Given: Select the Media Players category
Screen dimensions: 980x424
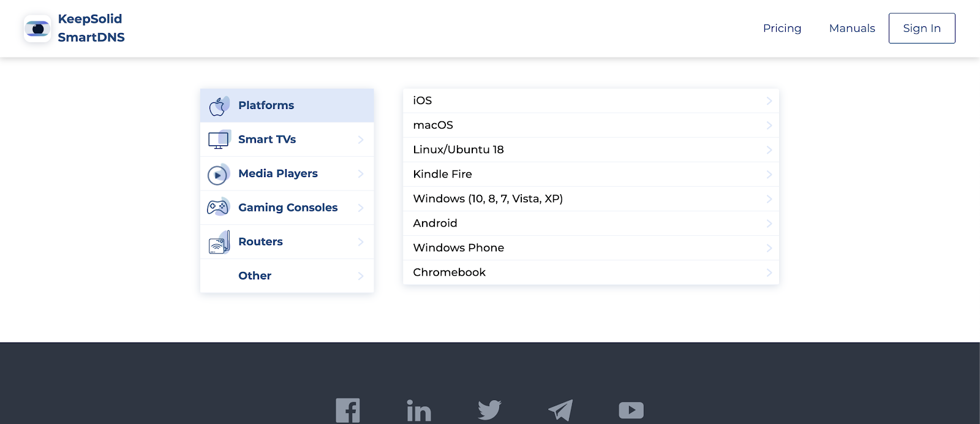Looking at the screenshot, I should (287, 173).
